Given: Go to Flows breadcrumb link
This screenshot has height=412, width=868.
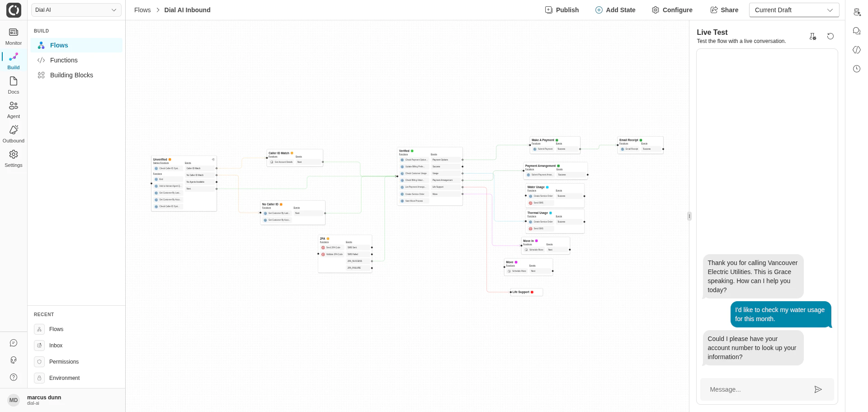Looking at the screenshot, I should coord(142,10).
